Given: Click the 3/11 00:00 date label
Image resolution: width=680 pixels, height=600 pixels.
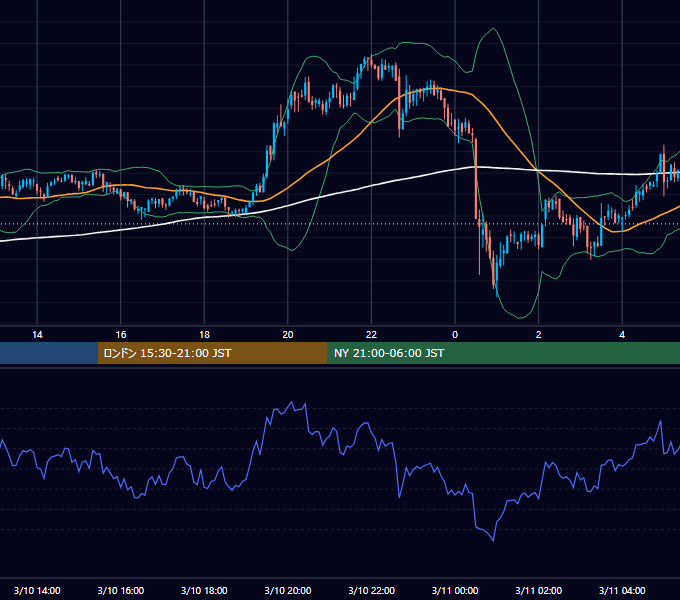Looking at the screenshot, I should (x=455, y=590).
